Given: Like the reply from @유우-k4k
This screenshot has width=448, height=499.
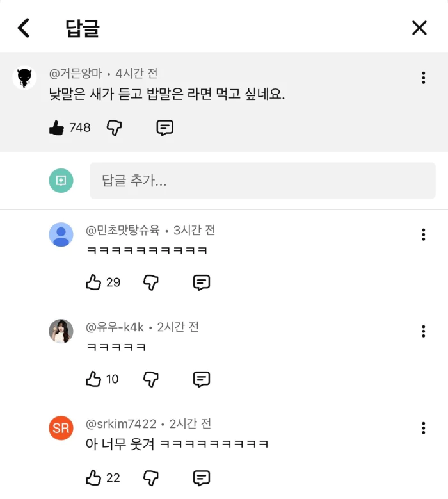Looking at the screenshot, I should point(94,379).
